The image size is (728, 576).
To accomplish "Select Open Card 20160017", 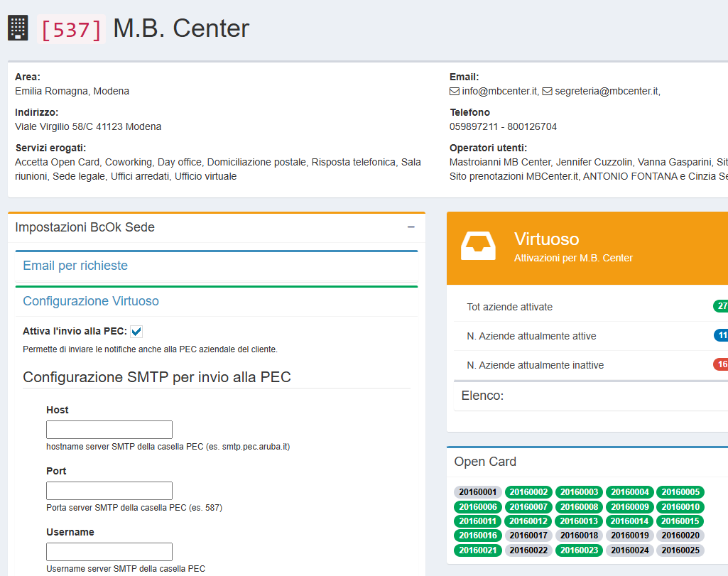I will tap(528, 536).
